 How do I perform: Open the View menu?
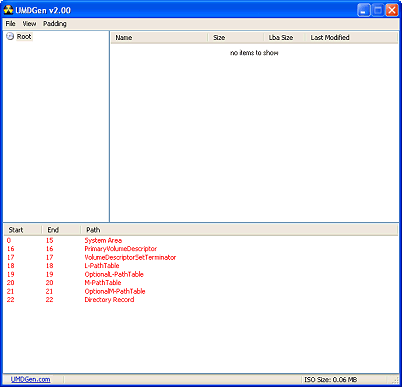pyautogui.click(x=29, y=24)
